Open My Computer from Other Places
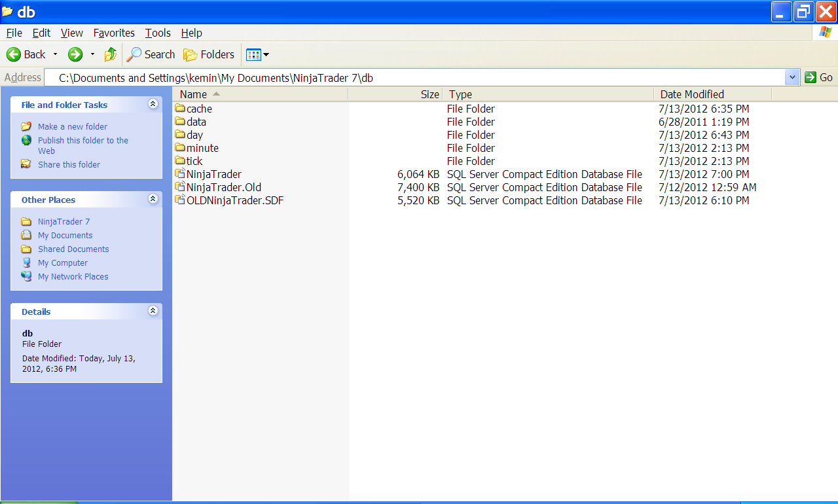The width and height of the screenshot is (838, 504). [63, 262]
